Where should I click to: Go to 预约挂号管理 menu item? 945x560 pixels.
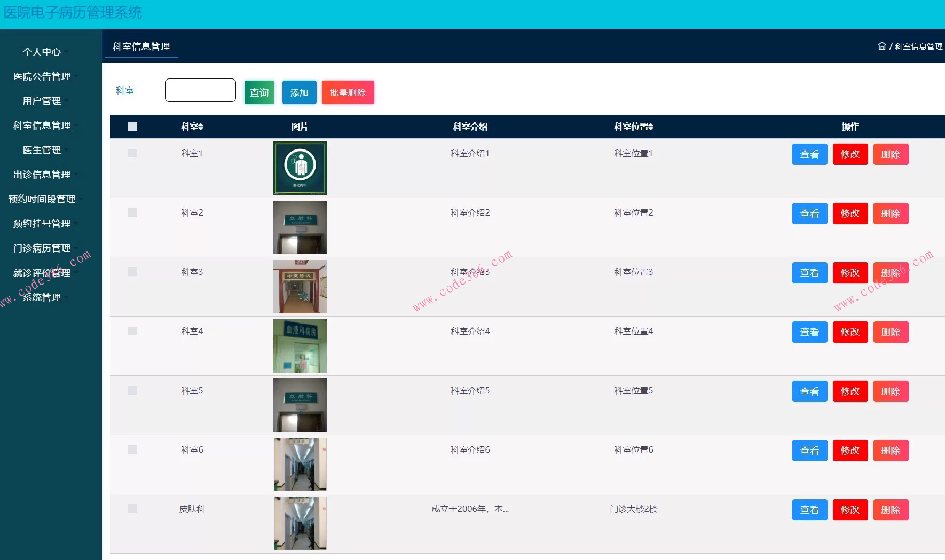click(42, 224)
